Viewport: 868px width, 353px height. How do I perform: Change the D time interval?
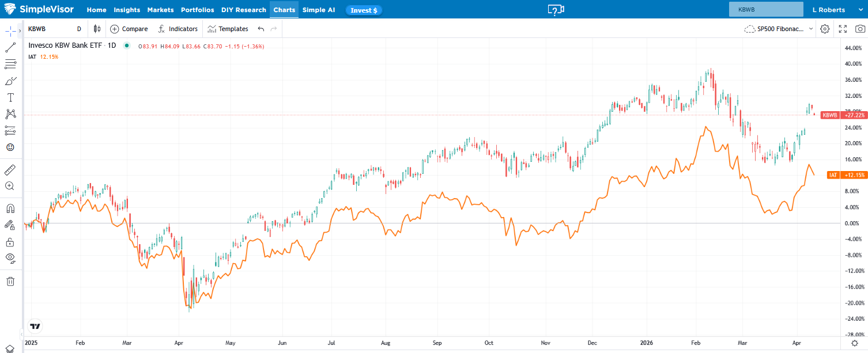(79, 29)
